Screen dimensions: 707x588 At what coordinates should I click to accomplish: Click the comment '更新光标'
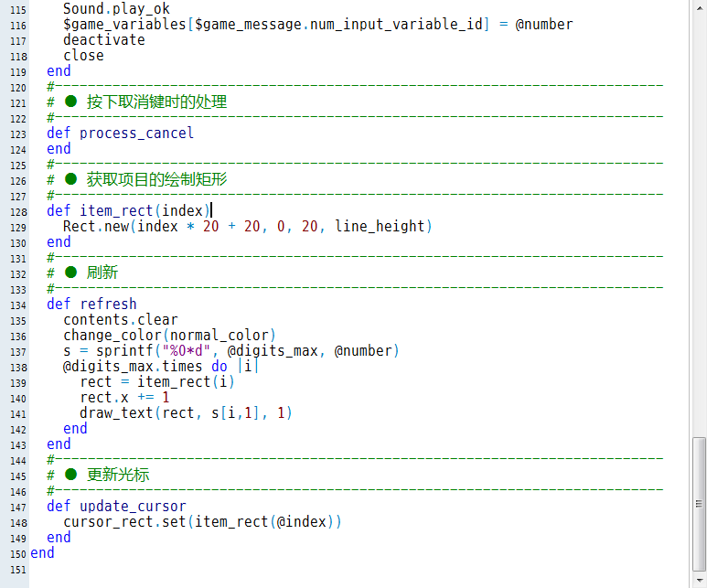pos(118,475)
